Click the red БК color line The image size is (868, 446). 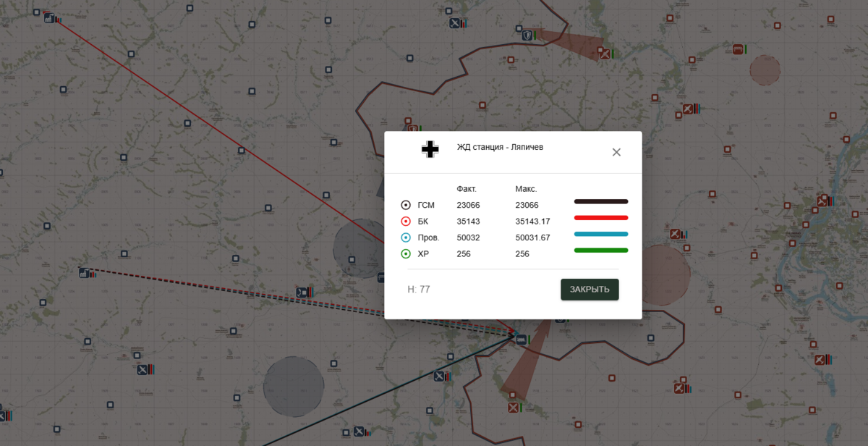600,217
